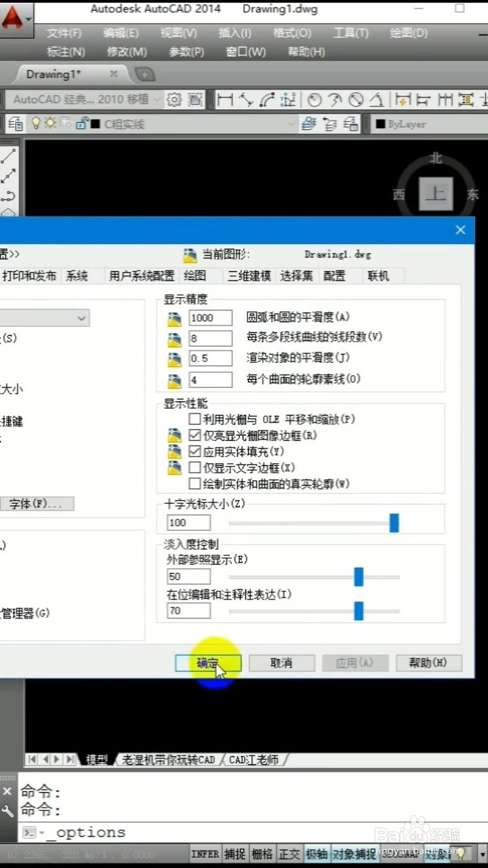Click the layer previous icon

330,124
